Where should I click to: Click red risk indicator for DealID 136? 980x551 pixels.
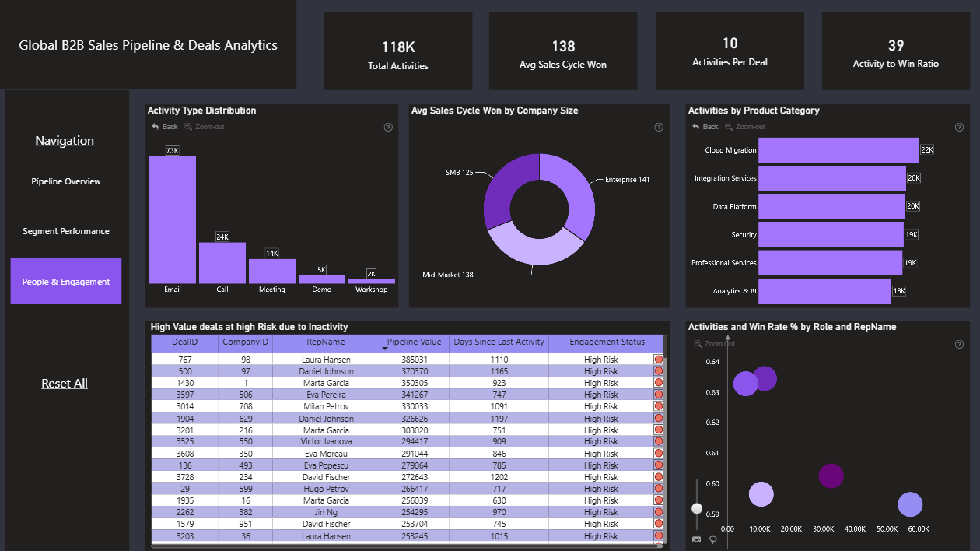click(x=659, y=465)
